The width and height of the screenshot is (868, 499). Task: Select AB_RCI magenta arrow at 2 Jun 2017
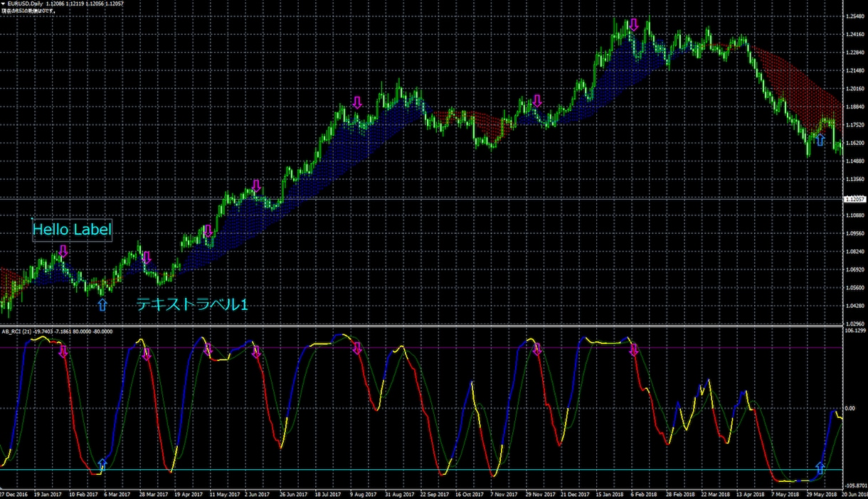click(257, 351)
